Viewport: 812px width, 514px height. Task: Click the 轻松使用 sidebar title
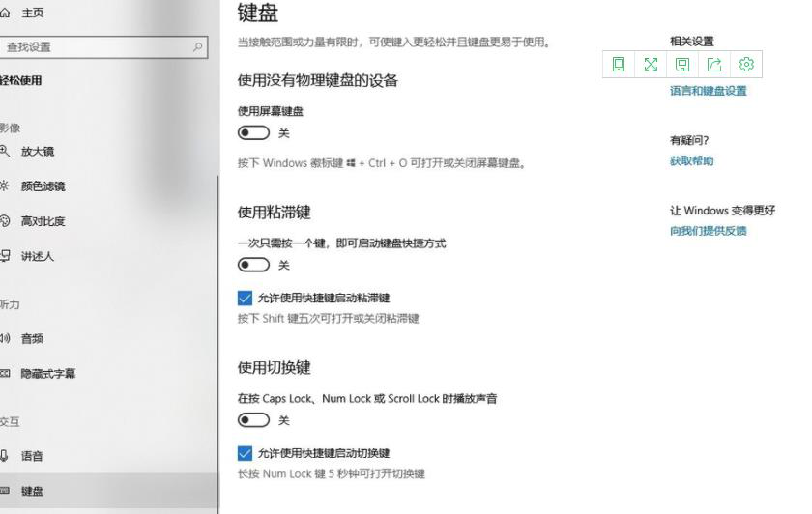click(x=20, y=80)
